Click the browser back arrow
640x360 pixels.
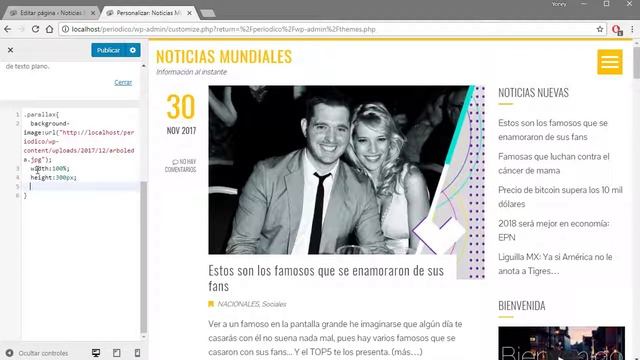coord(8,29)
